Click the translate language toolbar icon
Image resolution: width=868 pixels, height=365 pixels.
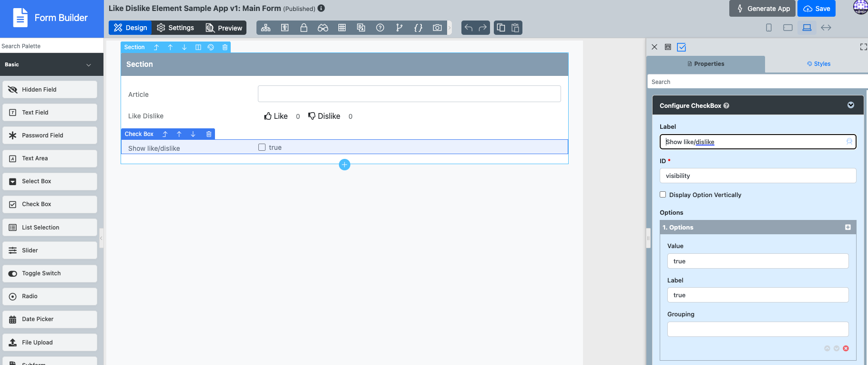click(361, 28)
